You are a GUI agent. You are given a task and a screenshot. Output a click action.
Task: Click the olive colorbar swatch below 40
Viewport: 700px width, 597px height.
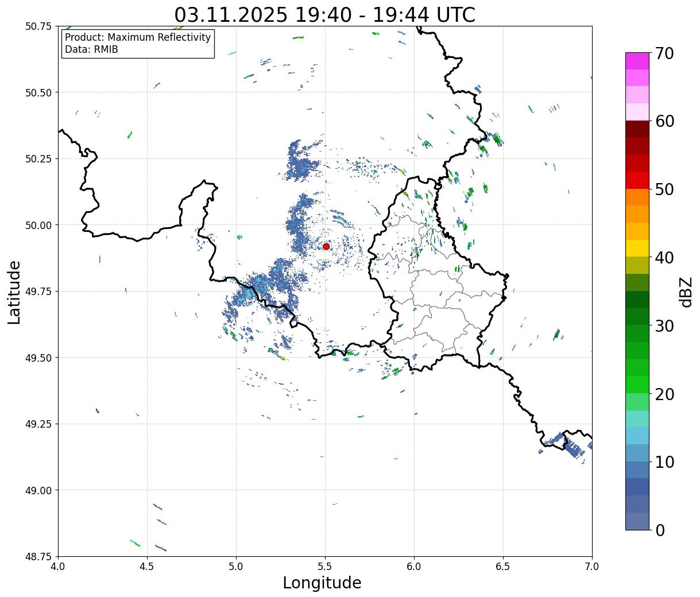[637, 266]
